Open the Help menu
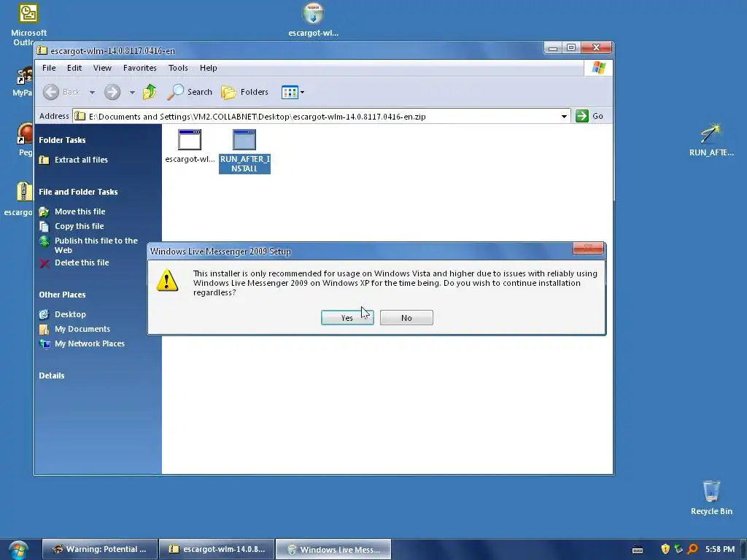This screenshot has width=747, height=560. coord(208,68)
